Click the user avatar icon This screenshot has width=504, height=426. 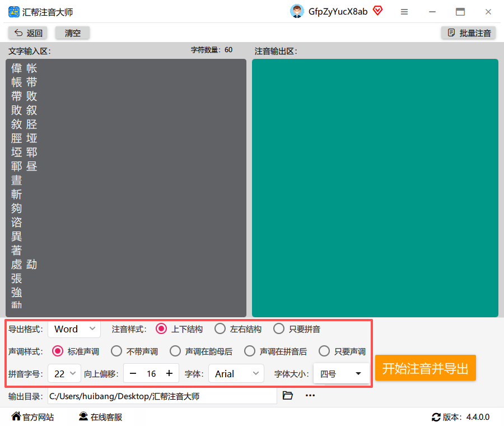tap(297, 11)
